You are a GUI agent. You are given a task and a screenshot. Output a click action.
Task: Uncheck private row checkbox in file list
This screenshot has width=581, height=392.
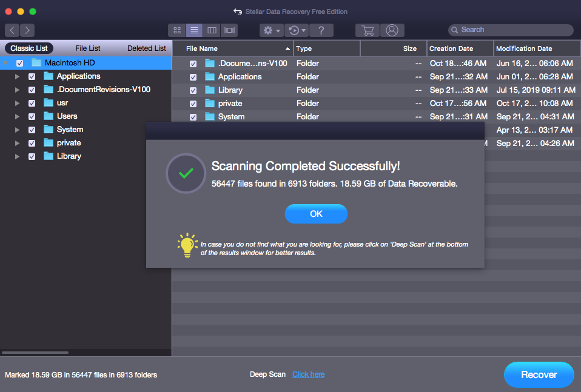pos(193,104)
